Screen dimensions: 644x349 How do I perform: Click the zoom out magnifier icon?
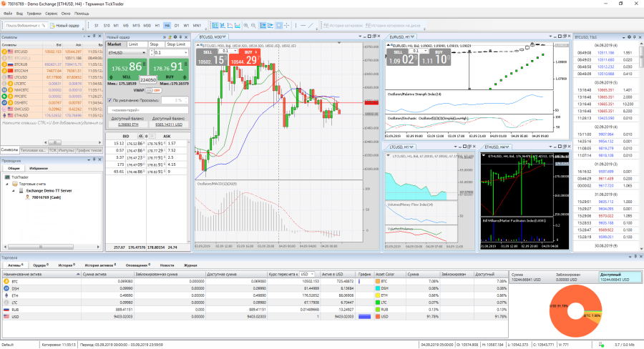(x=253, y=26)
